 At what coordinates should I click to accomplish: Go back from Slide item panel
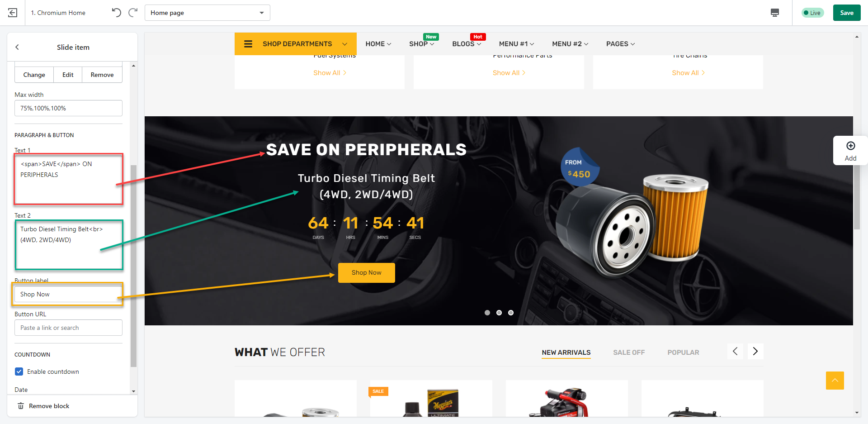coord(17,47)
